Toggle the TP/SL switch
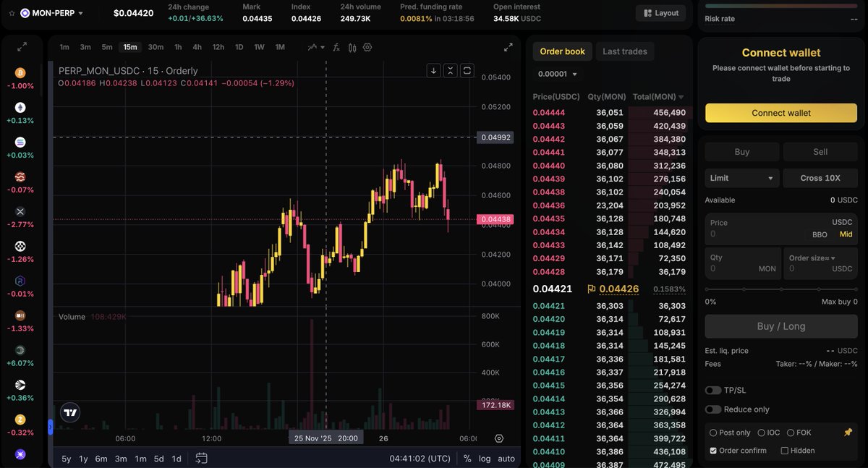The image size is (868, 468). [713, 391]
